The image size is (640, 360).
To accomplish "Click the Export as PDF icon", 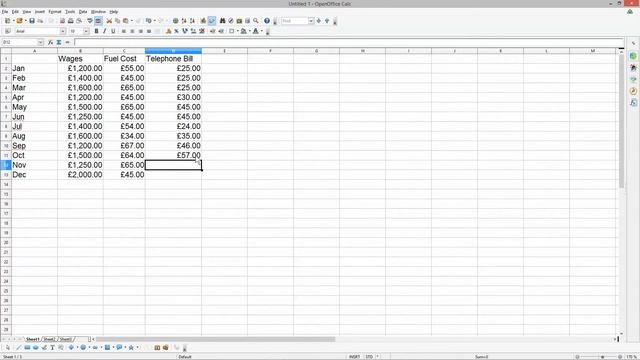I will [62, 21].
